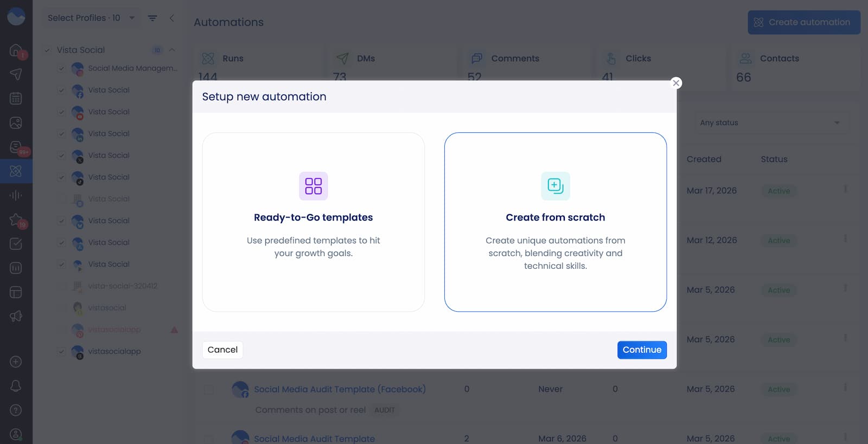
Task: Click the 'Never' cell in Facebook template row
Action: tap(550, 389)
